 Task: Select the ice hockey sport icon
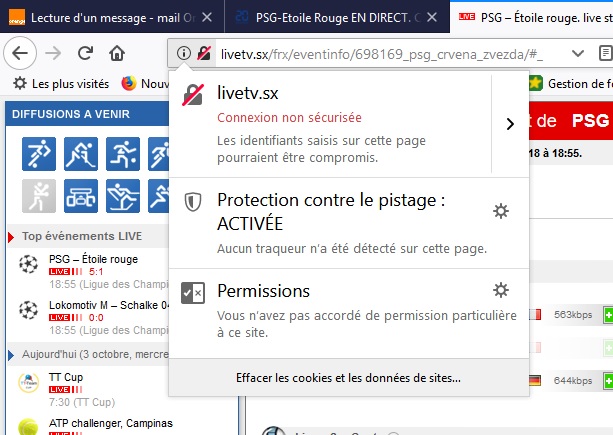click(81, 154)
